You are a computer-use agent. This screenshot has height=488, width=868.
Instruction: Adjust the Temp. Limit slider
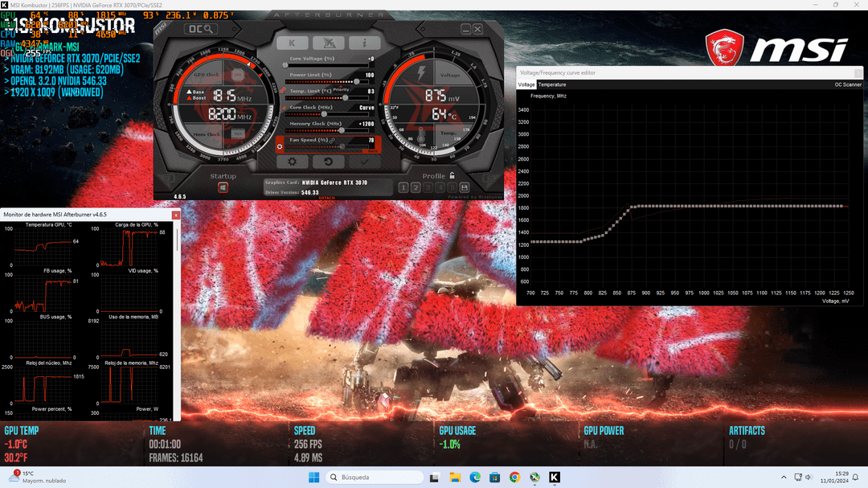click(326, 98)
